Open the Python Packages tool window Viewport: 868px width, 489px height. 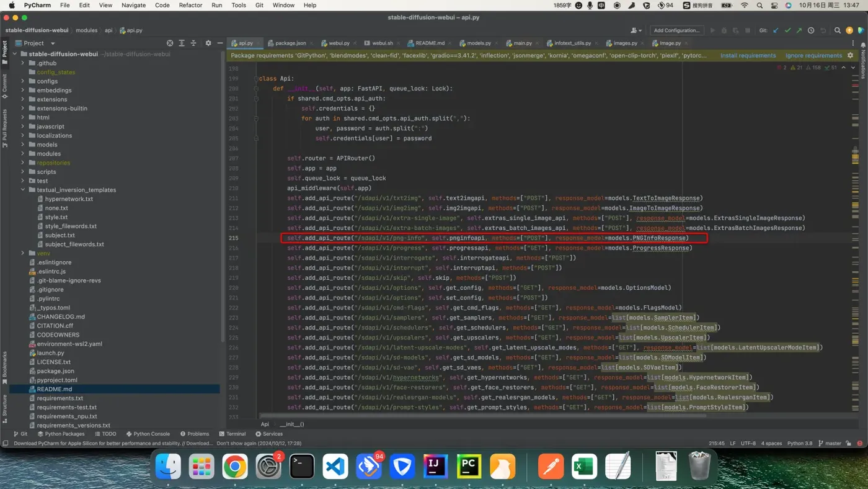click(61, 434)
